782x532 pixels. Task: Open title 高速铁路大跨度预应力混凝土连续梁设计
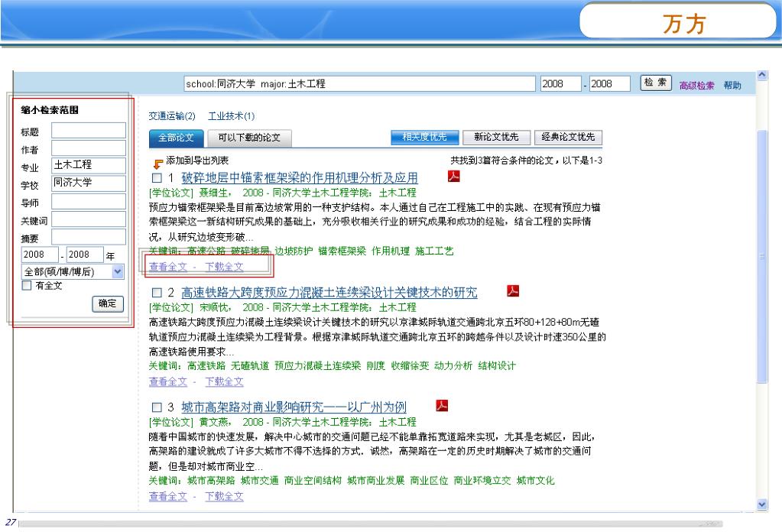tap(329, 293)
